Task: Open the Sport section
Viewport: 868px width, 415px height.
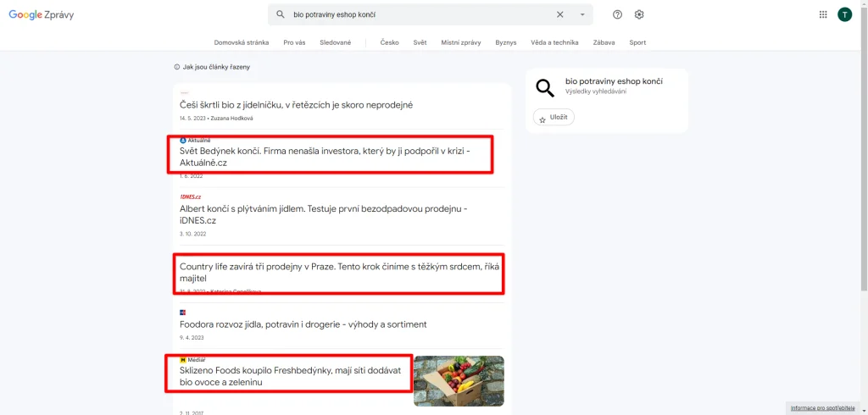Action: [637, 42]
